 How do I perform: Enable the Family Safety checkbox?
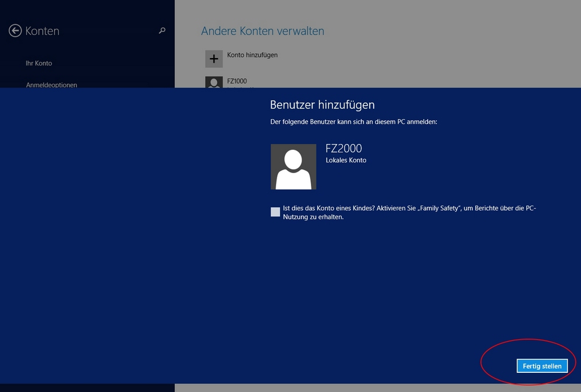[275, 212]
